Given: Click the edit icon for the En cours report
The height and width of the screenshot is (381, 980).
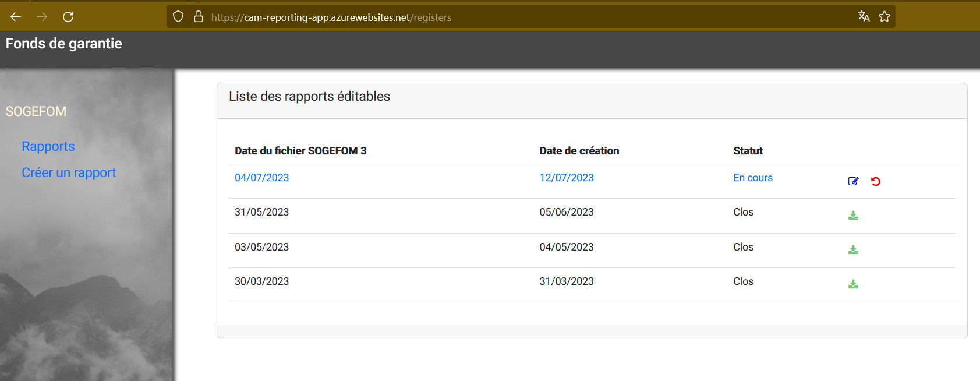Looking at the screenshot, I should tap(853, 181).
